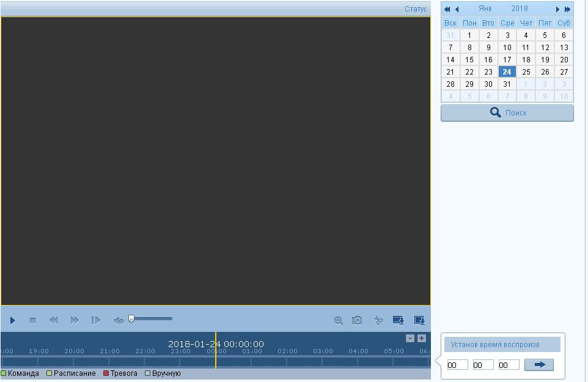Image resolution: width=588 pixels, height=382 pixels.
Task: Click the film strip download icon
Action: point(399,320)
